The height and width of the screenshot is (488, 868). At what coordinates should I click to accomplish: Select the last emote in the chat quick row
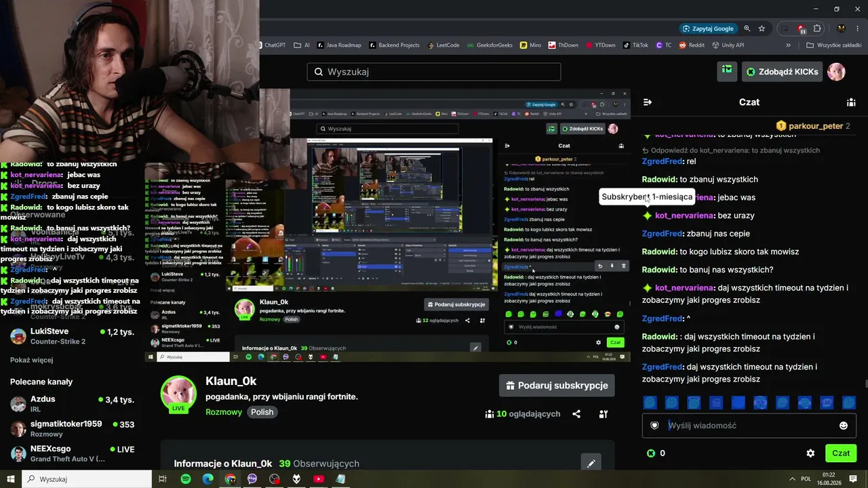tap(848, 403)
